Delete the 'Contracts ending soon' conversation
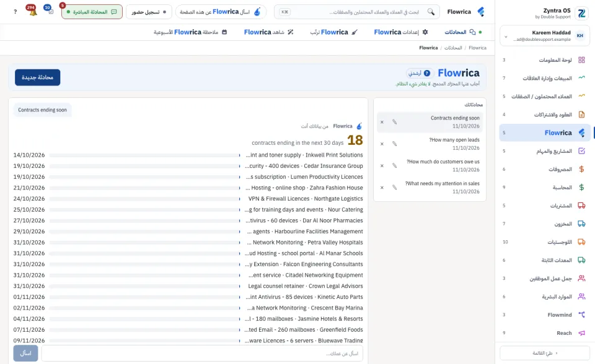Image resolution: width=595 pixels, height=364 pixels. click(382, 122)
